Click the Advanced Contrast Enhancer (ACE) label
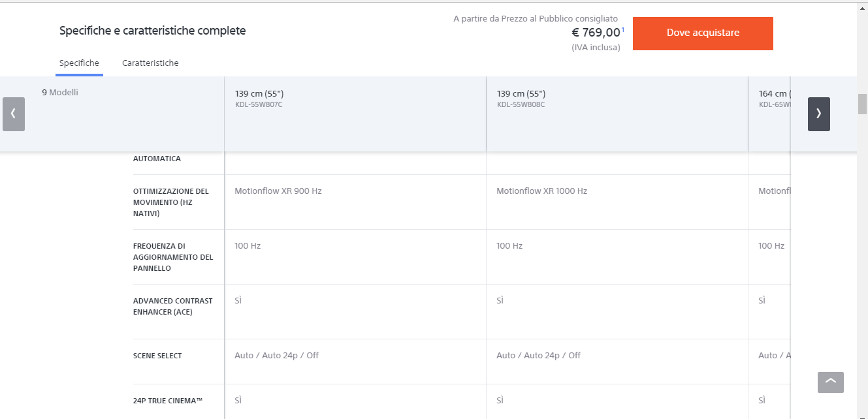The width and height of the screenshot is (868, 419). [173, 307]
